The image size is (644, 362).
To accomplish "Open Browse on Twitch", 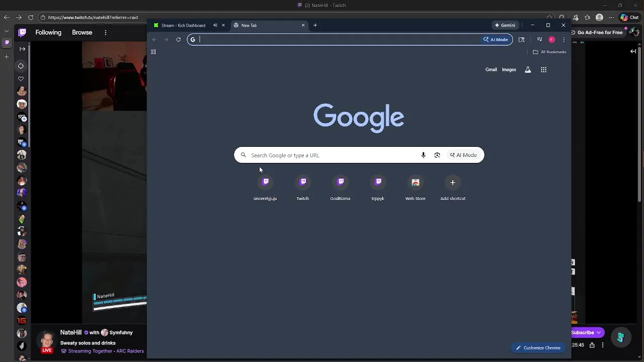I will [x=82, y=32].
